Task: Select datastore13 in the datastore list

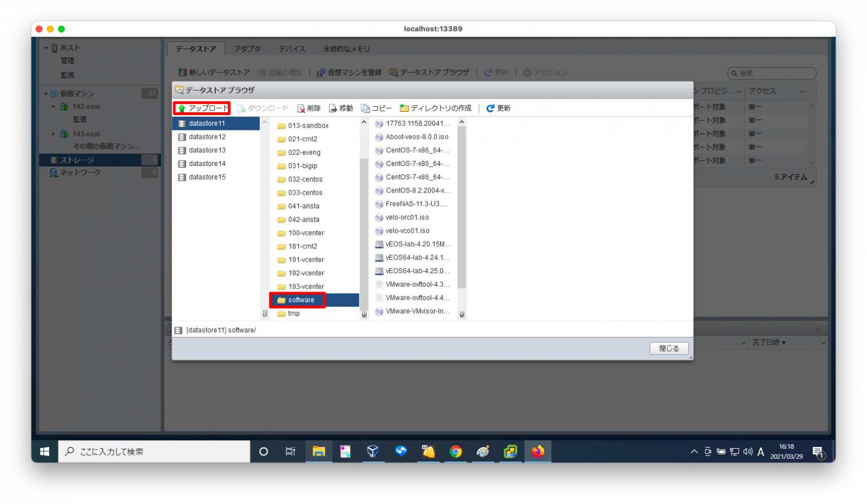Action: pyautogui.click(x=207, y=150)
